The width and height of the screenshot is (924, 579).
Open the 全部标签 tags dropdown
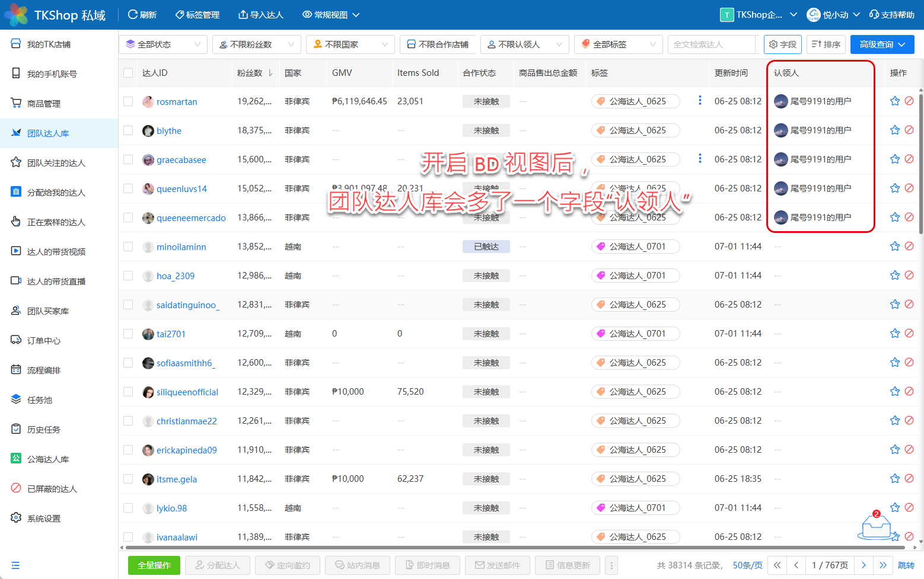(x=619, y=44)
